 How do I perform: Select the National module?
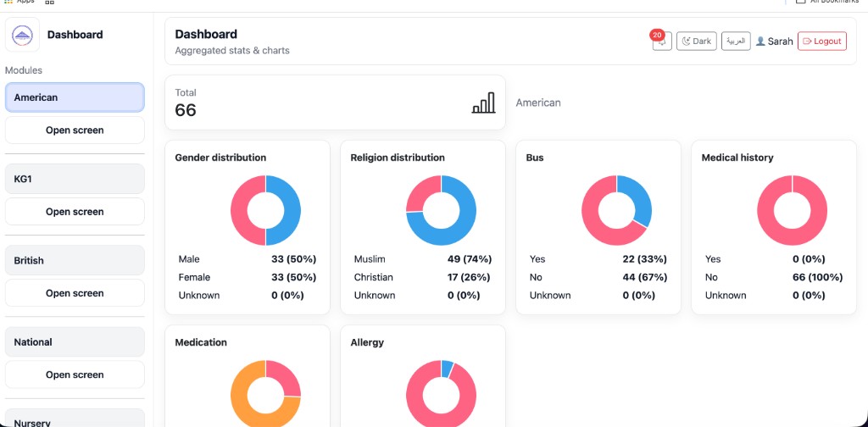[75, 341]
